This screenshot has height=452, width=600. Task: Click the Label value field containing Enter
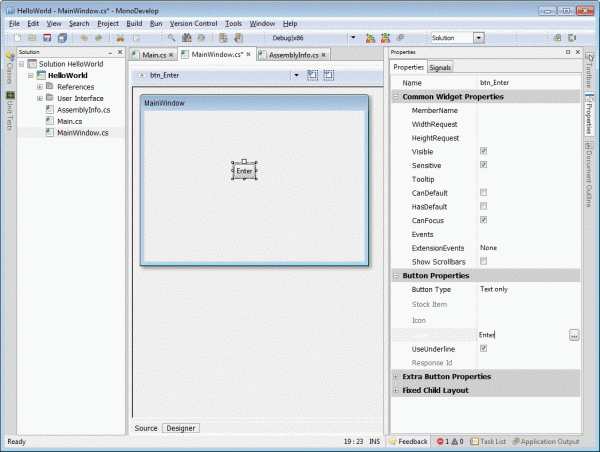[523, 335]
